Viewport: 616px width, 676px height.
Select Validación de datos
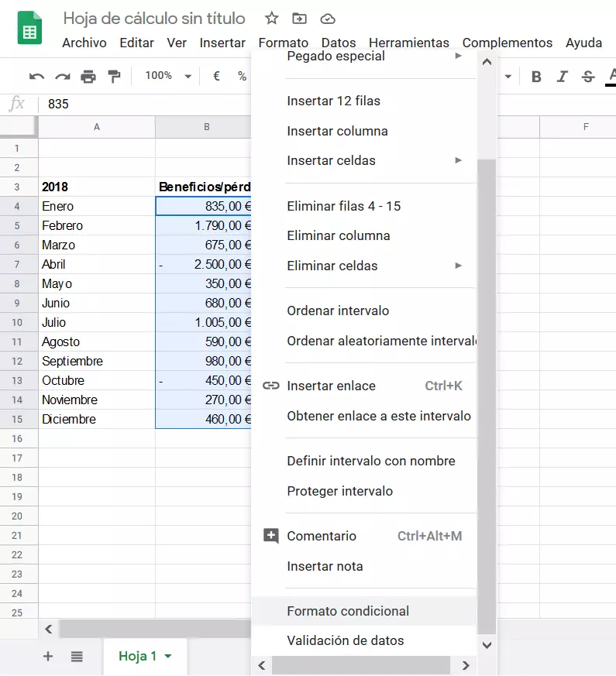pos(364,640)
